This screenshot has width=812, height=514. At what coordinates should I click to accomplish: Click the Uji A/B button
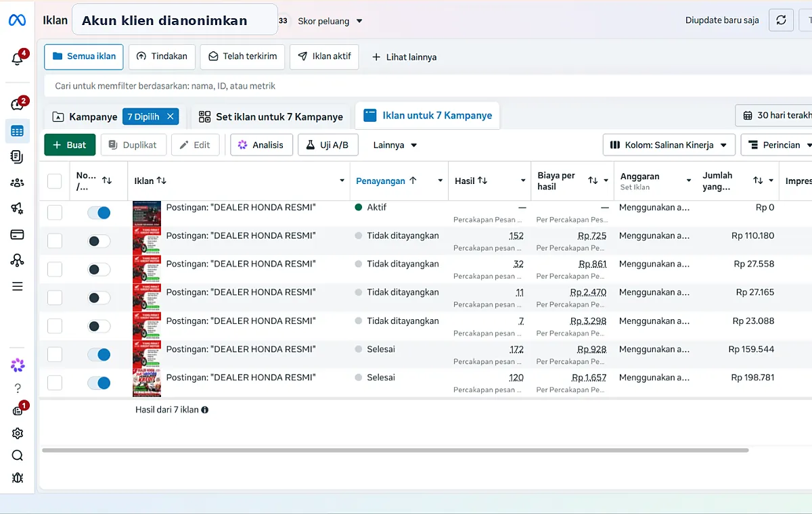point(328,145)
